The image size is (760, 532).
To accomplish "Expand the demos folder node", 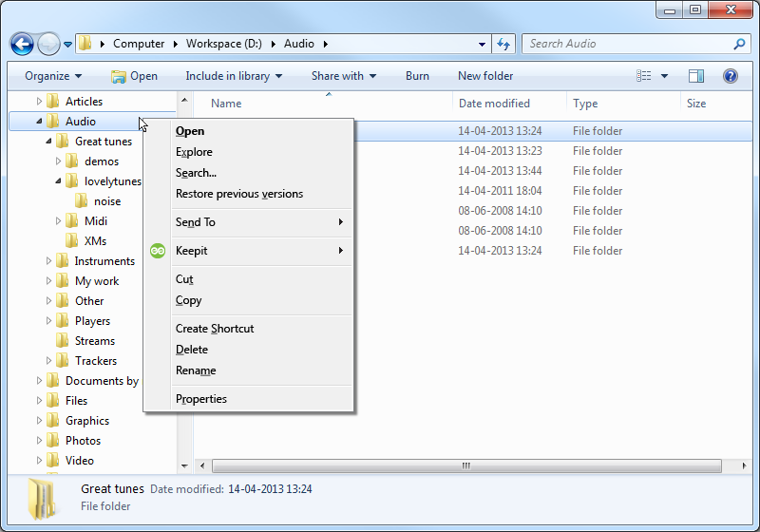I will 58,161.
